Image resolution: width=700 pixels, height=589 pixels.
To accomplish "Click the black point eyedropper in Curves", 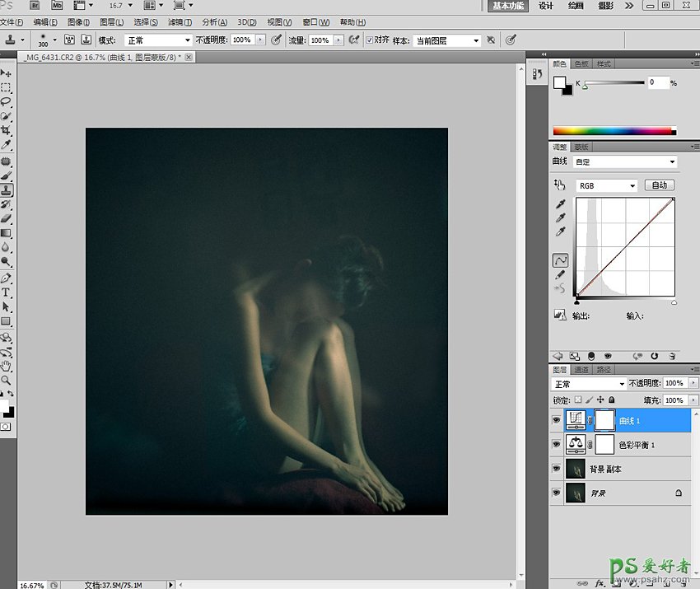I will (561, 203).
